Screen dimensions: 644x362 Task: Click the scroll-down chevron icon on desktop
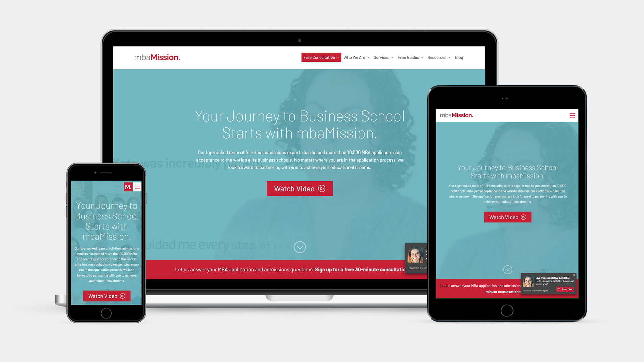(300, 247)
